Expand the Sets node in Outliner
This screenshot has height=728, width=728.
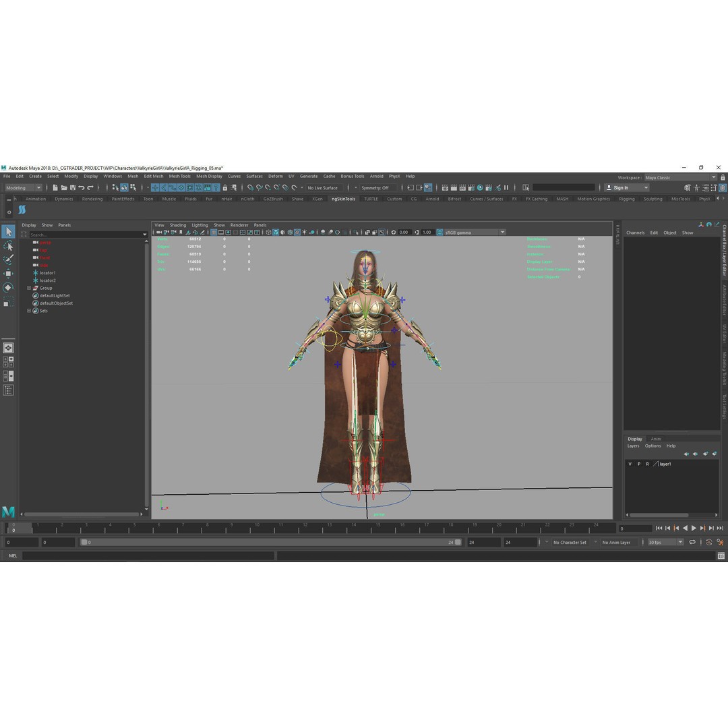(x=29, y=311)
